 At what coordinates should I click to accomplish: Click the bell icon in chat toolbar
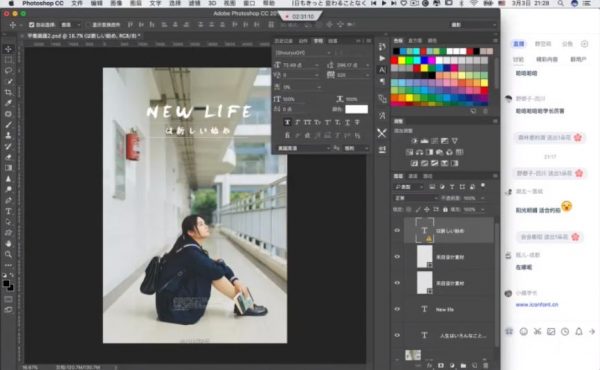point(579,331)
